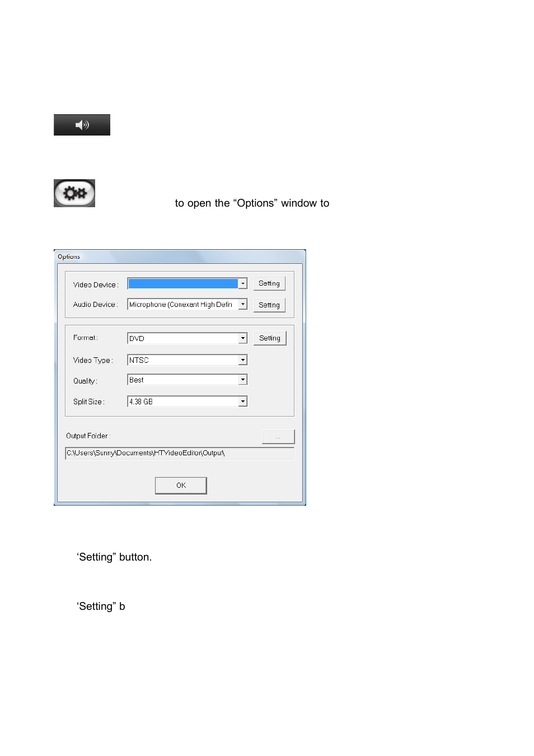534x756 pixels.
Task: Confirm options with the OK button
Action: pos(181,486)
